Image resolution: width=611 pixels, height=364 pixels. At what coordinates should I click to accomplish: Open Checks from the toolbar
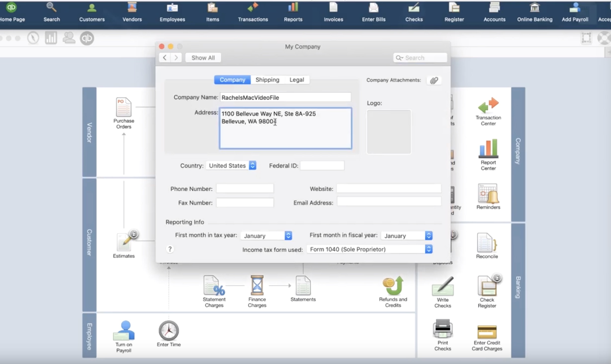[x=414, y=12]
